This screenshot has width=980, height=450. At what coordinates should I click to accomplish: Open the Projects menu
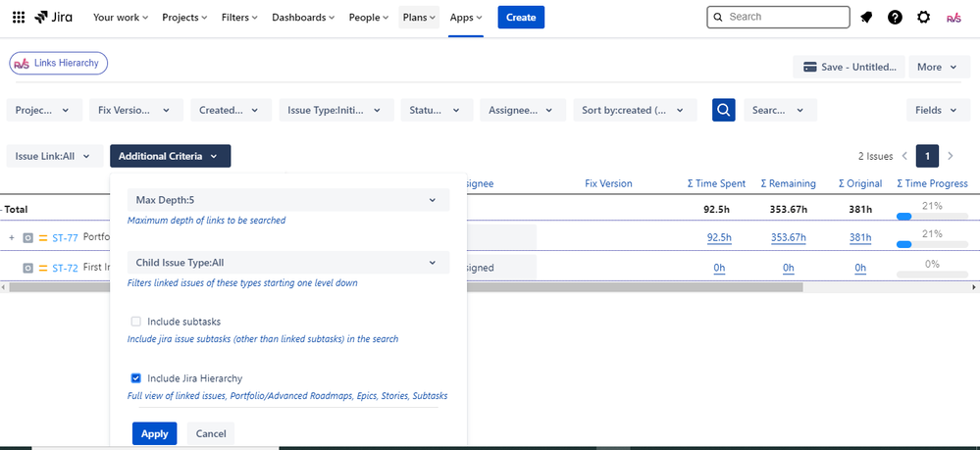184,18
